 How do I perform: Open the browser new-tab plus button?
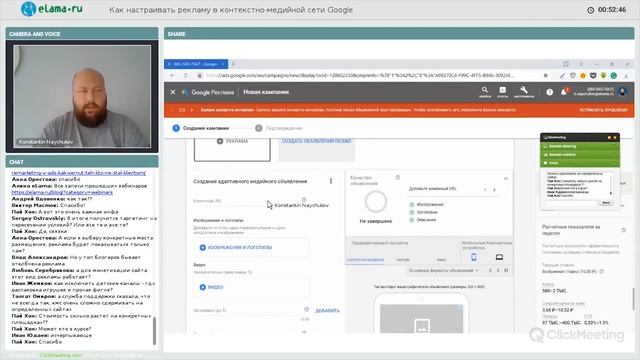point(233,64)
